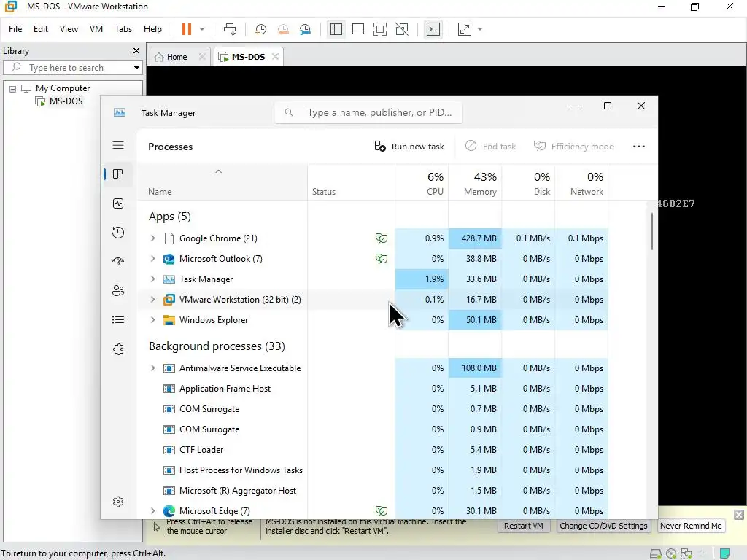Select MS-DOS in the Library tree

[x=66, y=101]
